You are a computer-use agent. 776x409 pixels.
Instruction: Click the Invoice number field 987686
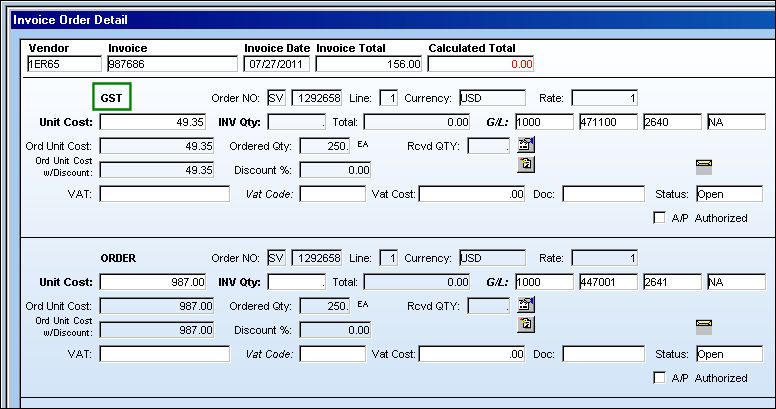(172, 64)
